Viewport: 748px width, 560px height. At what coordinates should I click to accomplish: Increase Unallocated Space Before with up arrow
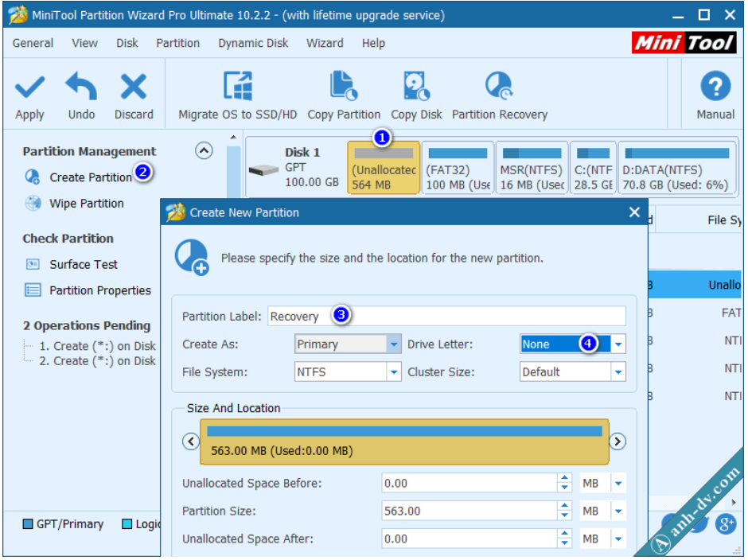click(x=565, y=478)
